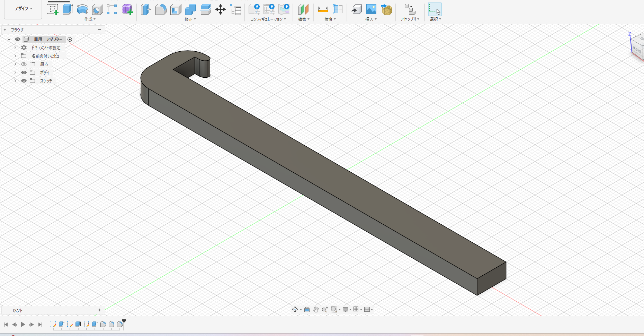Click the Extrude tool icon
The height and width of the screenshot is (336, 644).
[68, 9]
